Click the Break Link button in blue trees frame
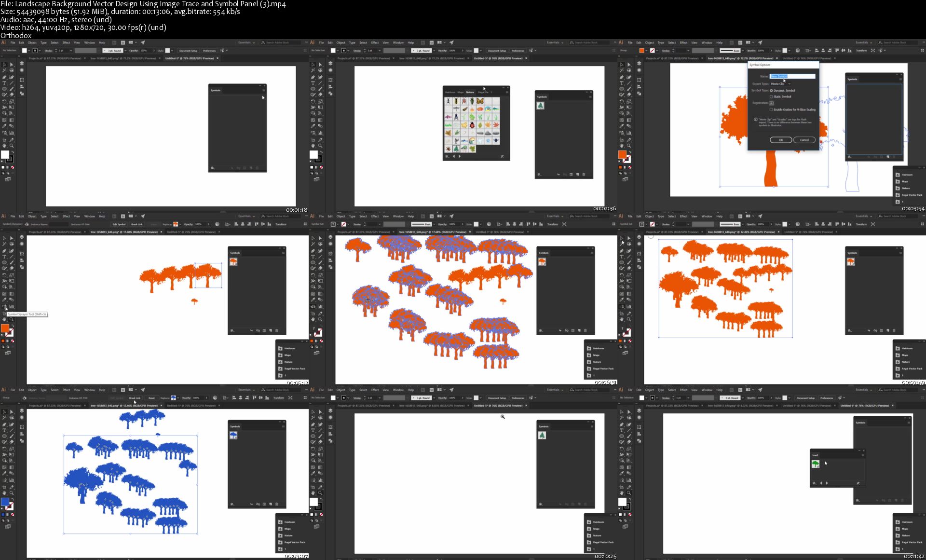 [135, 398]
